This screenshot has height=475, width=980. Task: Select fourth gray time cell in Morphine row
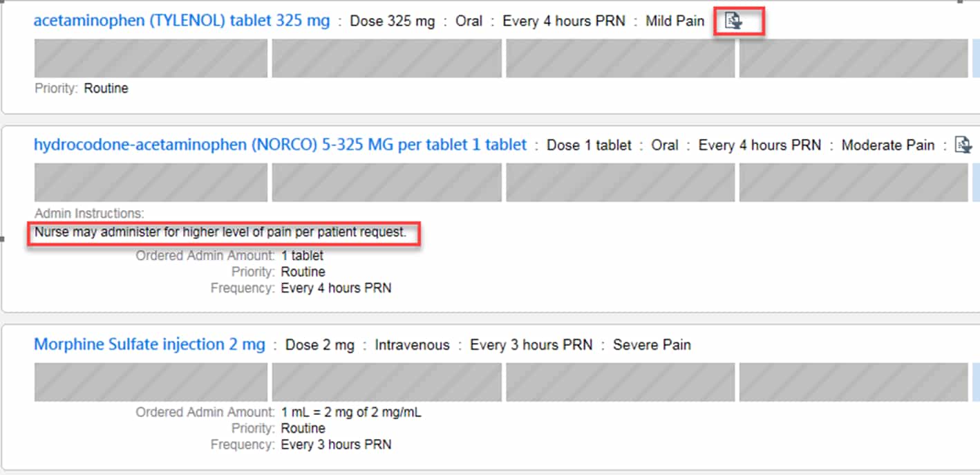pos(854,382)
